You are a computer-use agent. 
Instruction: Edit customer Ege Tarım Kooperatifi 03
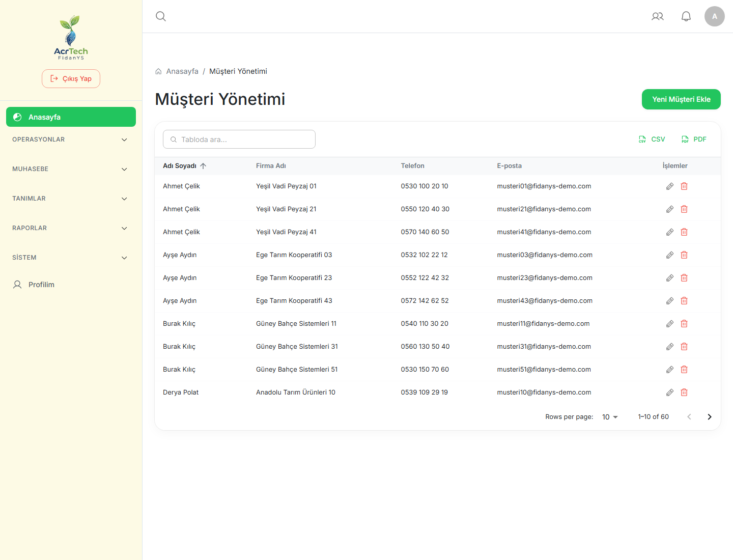pos(670,255)
